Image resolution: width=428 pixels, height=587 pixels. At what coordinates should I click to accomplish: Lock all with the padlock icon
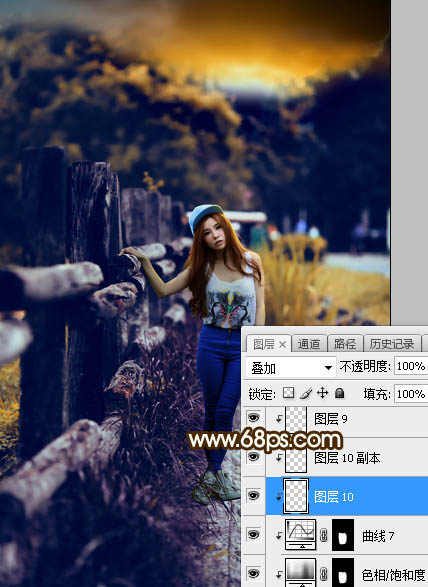click(339, 393)
